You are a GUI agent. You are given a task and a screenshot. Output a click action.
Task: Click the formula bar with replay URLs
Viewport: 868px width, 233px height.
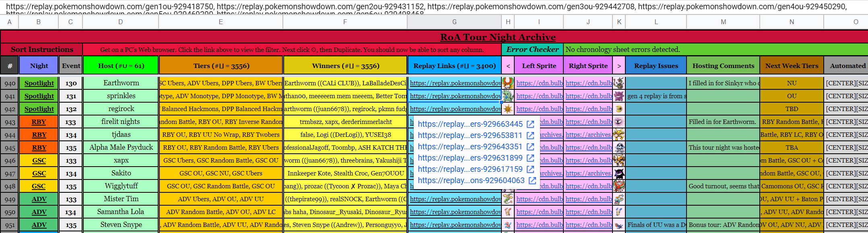(434, 7)
